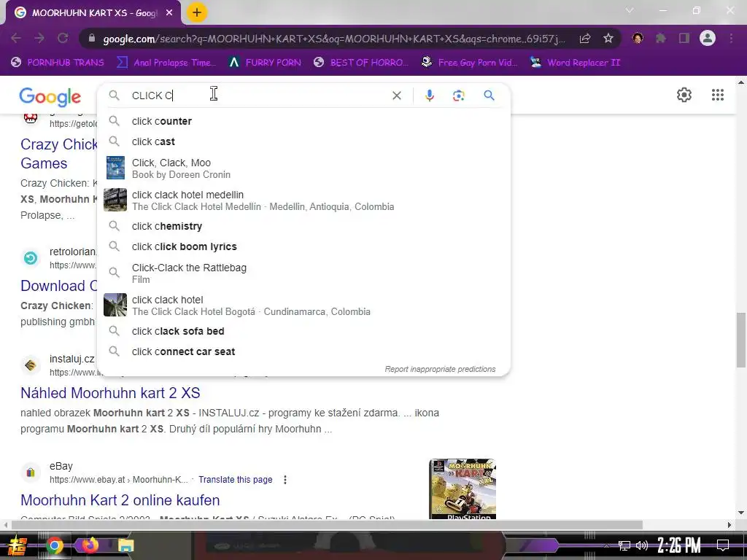
Task: Open the second bookmark in the bookmarks bar
Action: pos(166,63)
